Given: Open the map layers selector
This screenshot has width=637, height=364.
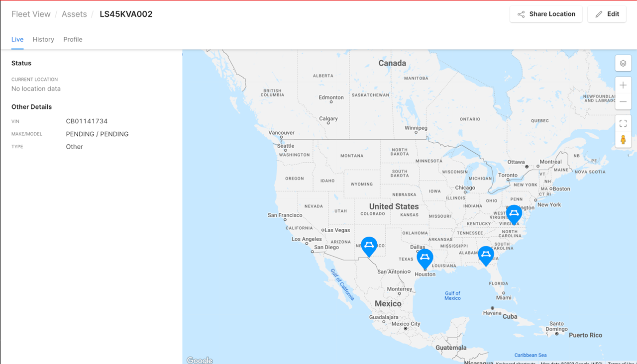Looking at the screenshot, I should point(623,63).
